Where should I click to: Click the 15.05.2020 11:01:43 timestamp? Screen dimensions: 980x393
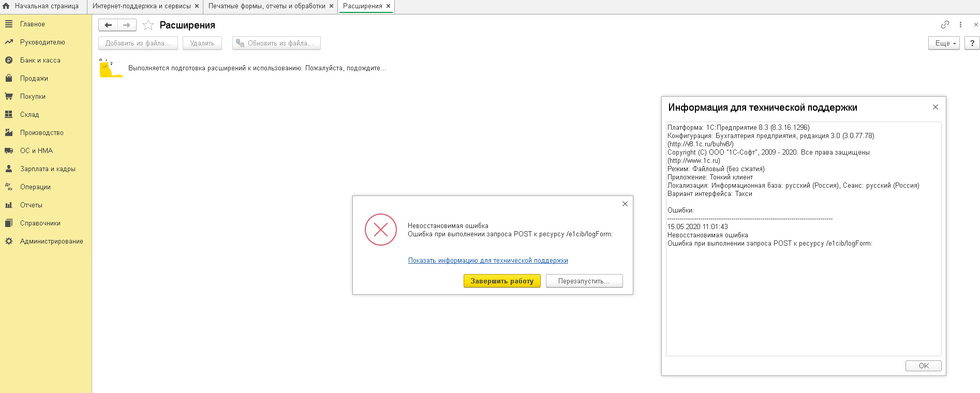tap(697, 226)
